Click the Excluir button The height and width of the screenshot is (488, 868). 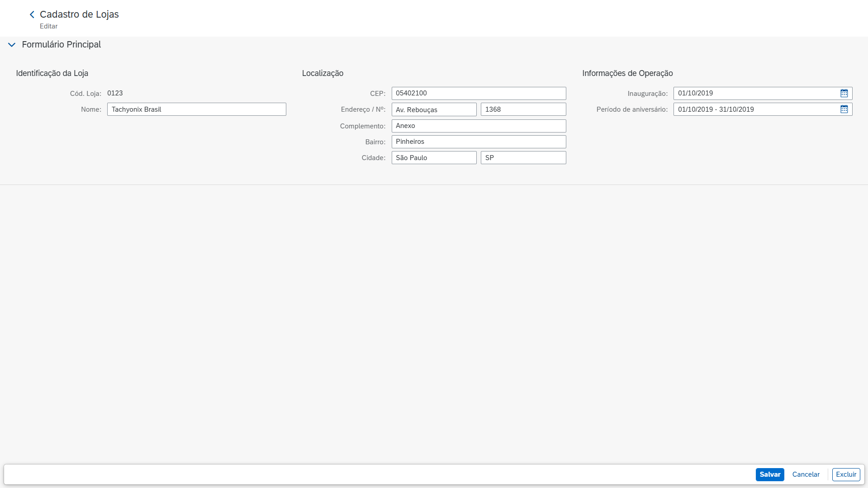tap(845, 474)
